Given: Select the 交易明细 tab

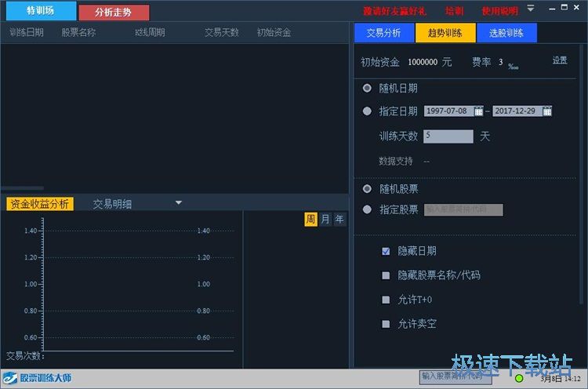Looking at the screenshot, I should [112, 204].
